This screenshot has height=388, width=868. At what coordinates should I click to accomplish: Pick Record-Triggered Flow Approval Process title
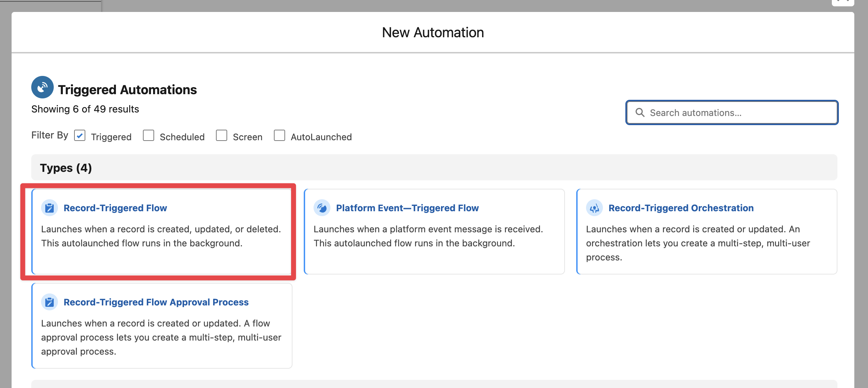pyautogui.click(x=156, y=302)
